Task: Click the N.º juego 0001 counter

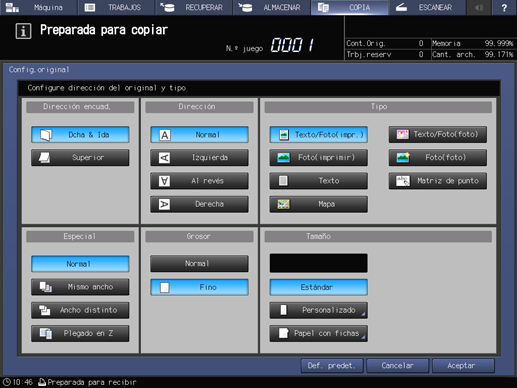Action: (x=292, y=45)
